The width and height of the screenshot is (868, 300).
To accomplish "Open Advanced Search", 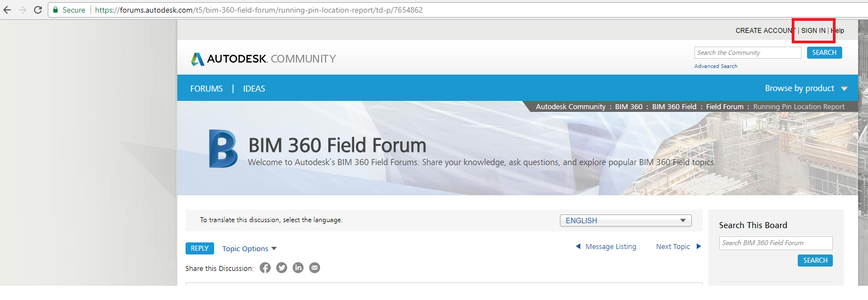I will click(716, 66).
